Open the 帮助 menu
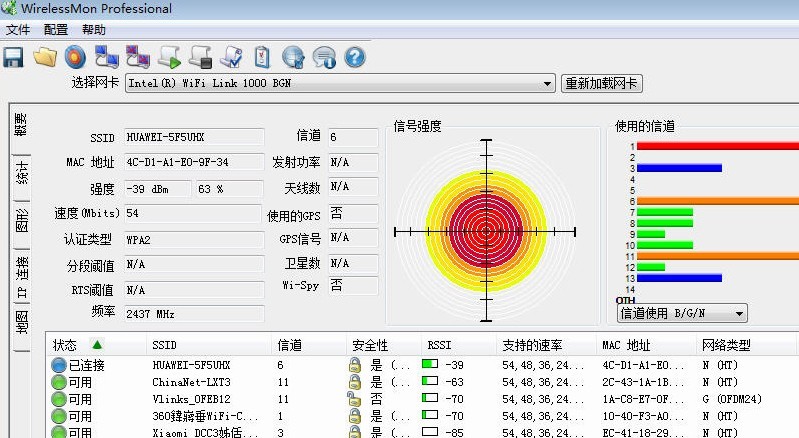This screenshot has height=438, width=799. pos(94,30)
